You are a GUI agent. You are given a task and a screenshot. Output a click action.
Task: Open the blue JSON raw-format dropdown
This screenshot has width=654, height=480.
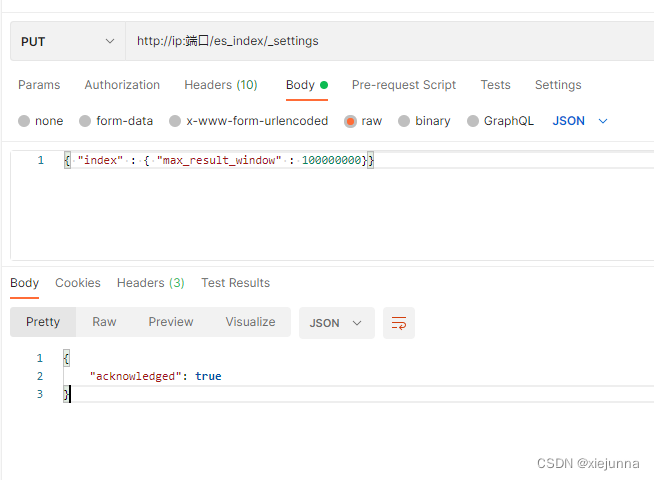pyautogui.click(x=580, y=121)
